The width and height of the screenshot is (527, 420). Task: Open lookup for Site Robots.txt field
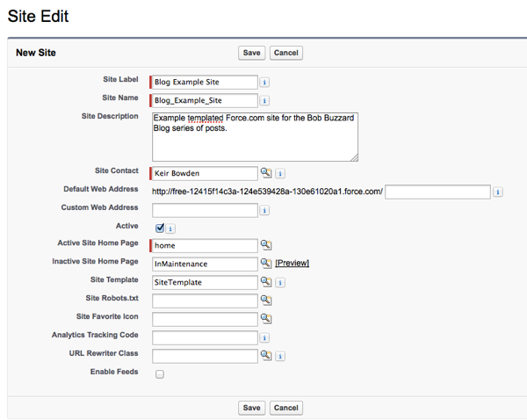[266, 301]
